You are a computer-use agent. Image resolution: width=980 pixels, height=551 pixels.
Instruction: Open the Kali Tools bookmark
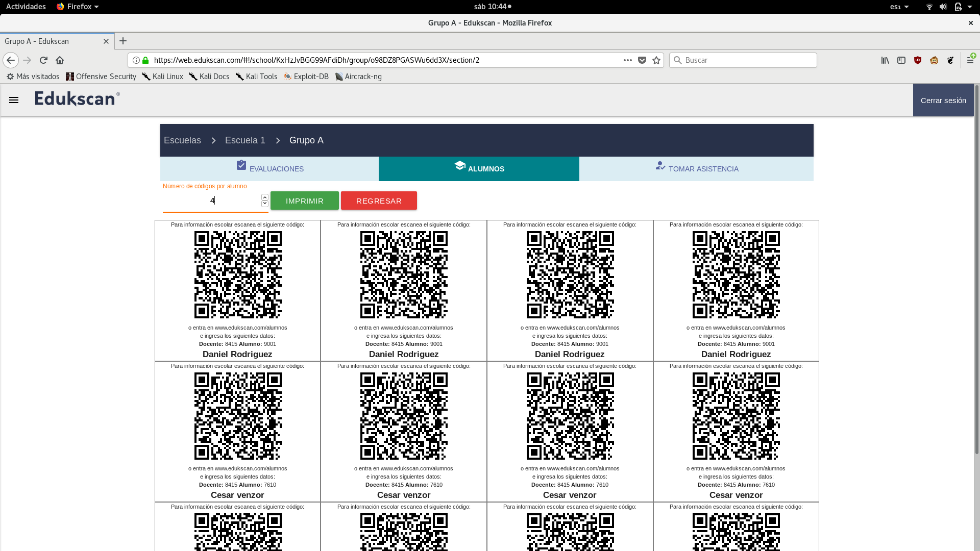257,77
